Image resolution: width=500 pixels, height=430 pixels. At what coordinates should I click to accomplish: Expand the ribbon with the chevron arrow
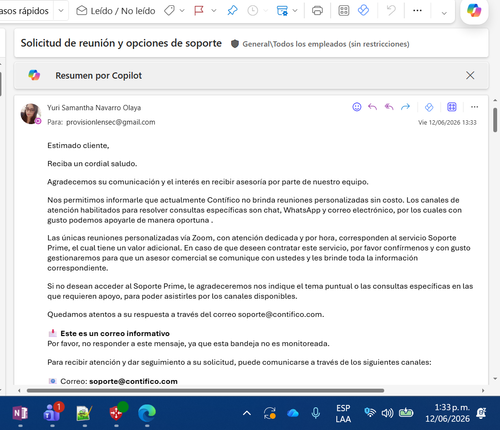click(444, 13)
